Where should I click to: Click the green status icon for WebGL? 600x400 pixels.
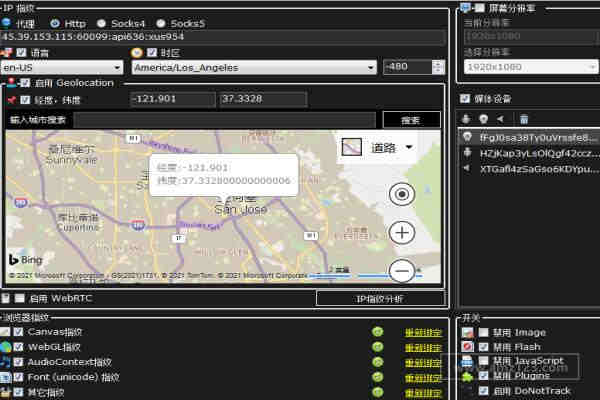pos(378,347)
